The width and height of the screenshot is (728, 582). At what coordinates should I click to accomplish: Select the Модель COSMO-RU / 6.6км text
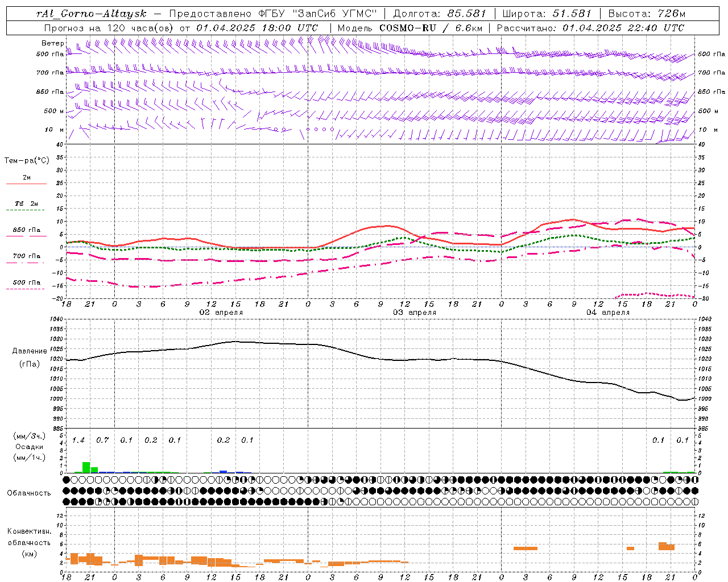click(410, 28)
